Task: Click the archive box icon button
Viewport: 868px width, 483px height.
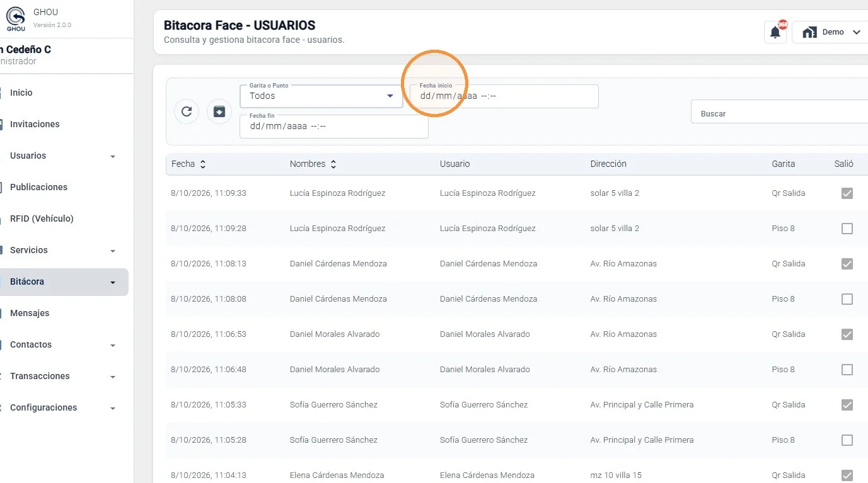Action: tap(219, 111)
